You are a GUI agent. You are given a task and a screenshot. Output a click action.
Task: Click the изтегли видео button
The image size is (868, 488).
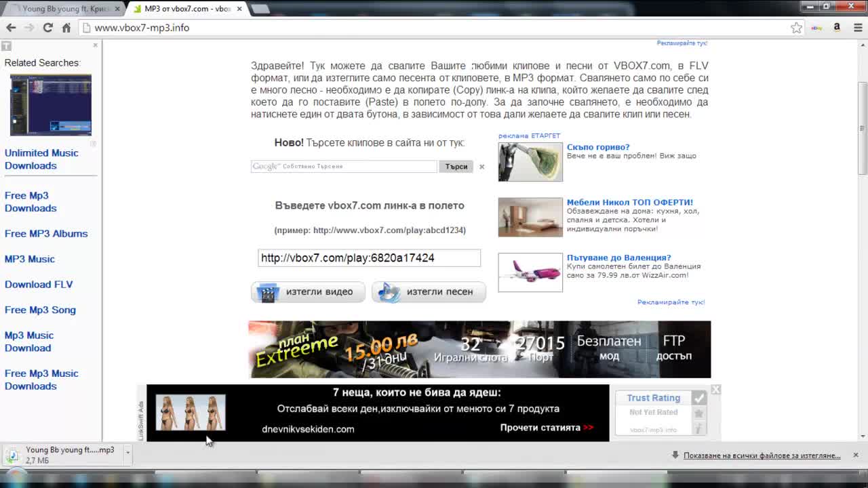click(308, 292)
